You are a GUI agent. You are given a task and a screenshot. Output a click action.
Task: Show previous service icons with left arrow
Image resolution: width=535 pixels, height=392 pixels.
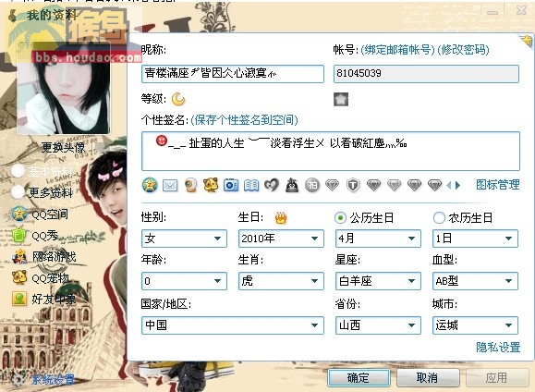click(448, 186)
